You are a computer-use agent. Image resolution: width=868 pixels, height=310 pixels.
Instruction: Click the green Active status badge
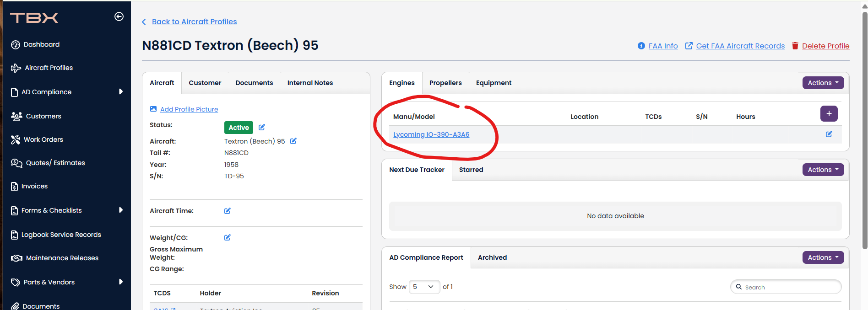point(239,128)
